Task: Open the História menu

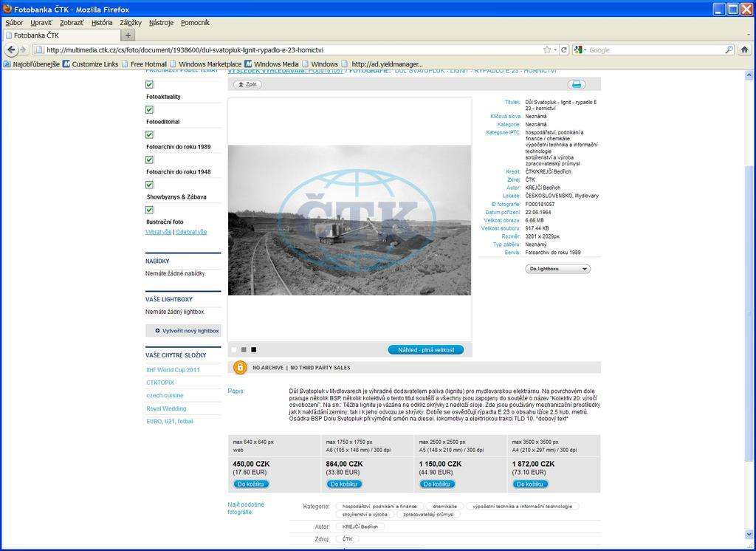Action: tap(102, 23)
